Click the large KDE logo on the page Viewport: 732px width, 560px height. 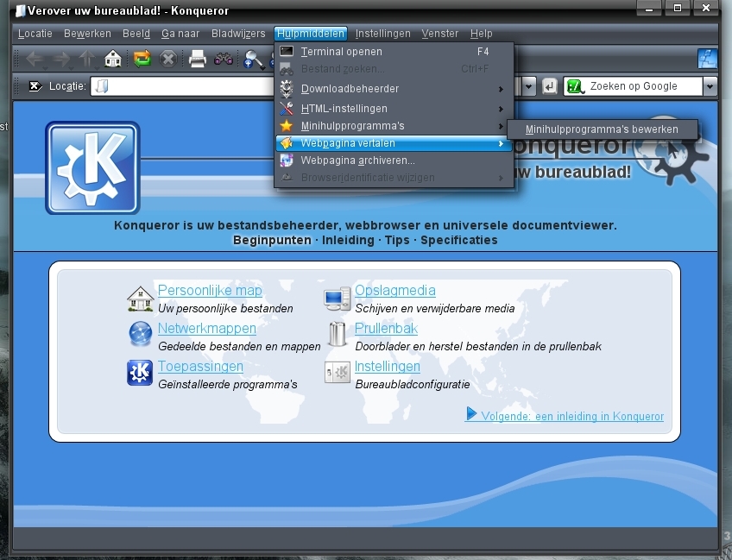tap(92, 168)
